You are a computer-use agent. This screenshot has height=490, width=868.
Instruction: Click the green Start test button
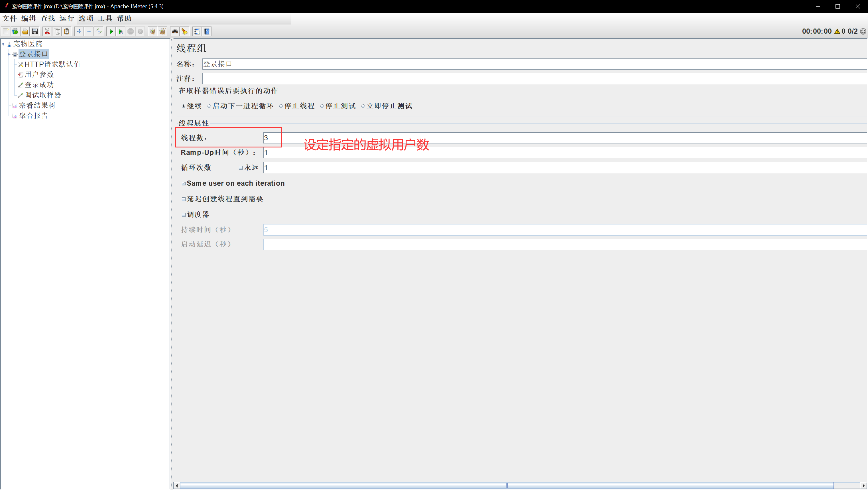[111, 31]
